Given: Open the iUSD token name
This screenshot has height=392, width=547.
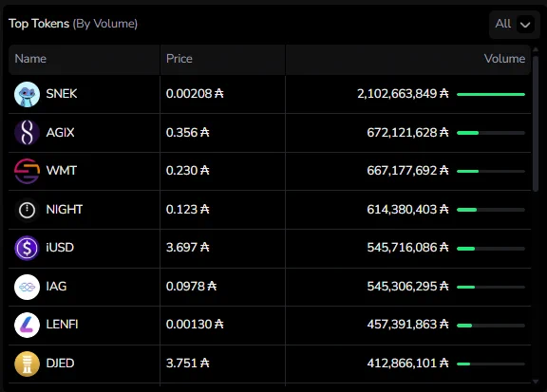Looking at the screenshot, I should coord(60,248).
